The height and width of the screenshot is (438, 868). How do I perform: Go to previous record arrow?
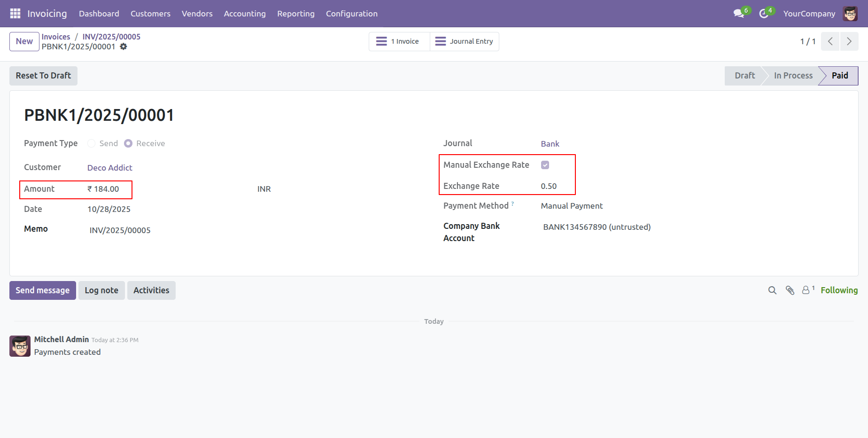tap(830, 41)
